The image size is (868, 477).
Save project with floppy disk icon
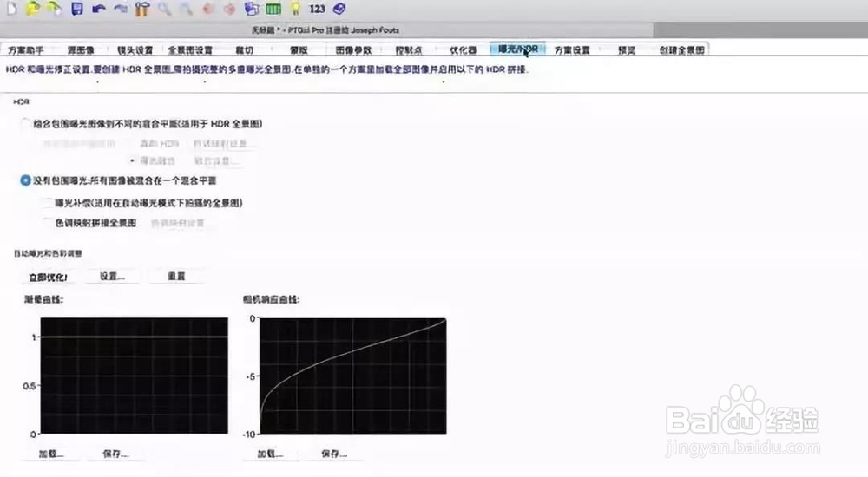77,9
